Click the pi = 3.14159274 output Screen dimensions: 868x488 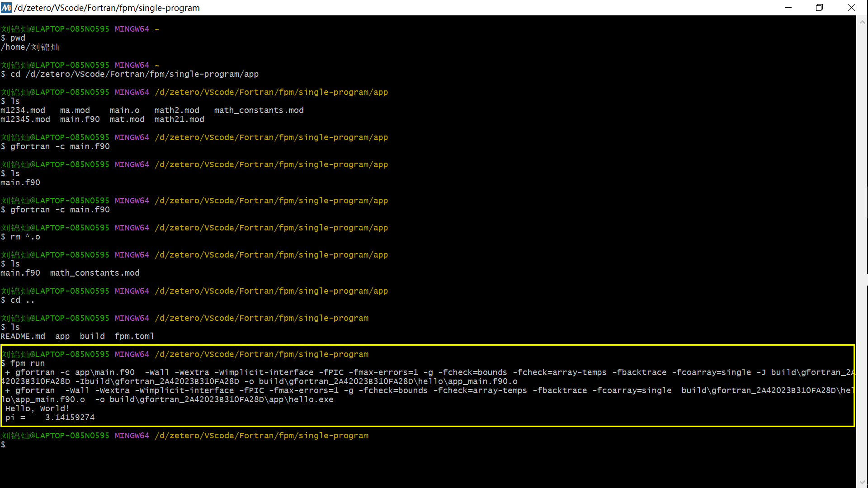[50, 418]
